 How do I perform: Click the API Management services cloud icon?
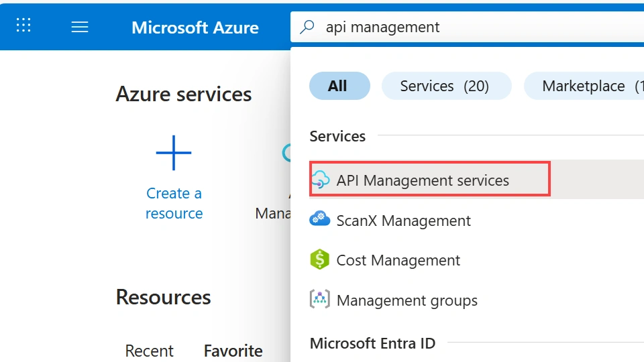click(x=321, y=180)
